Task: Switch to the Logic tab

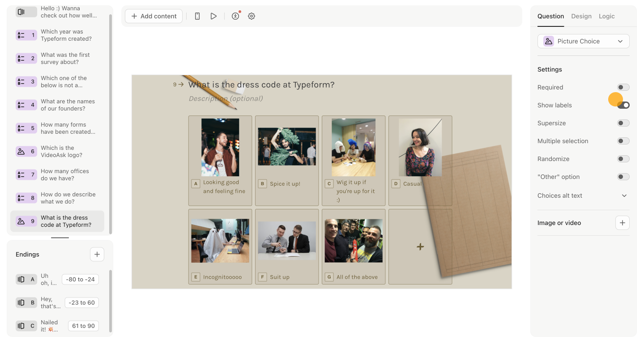Action: click(x=607, y=16)
